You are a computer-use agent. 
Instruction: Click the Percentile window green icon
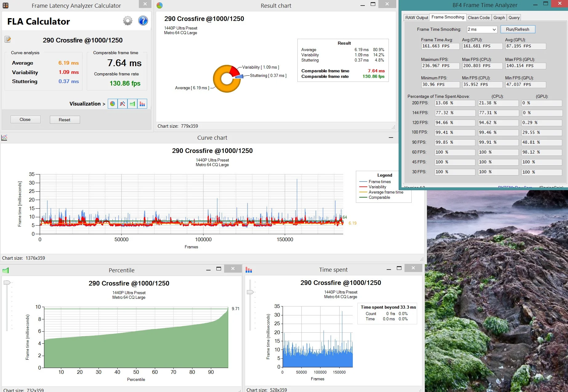click(6, 270)
